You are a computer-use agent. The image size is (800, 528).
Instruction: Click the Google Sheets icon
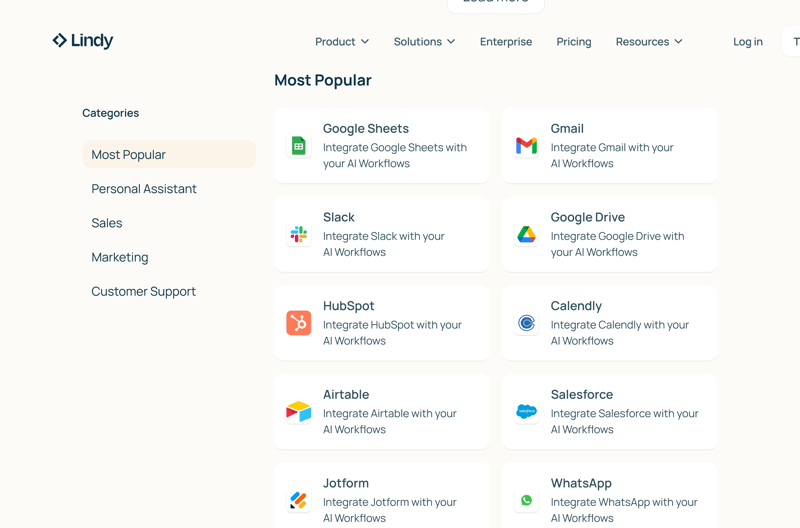[298, 146]
